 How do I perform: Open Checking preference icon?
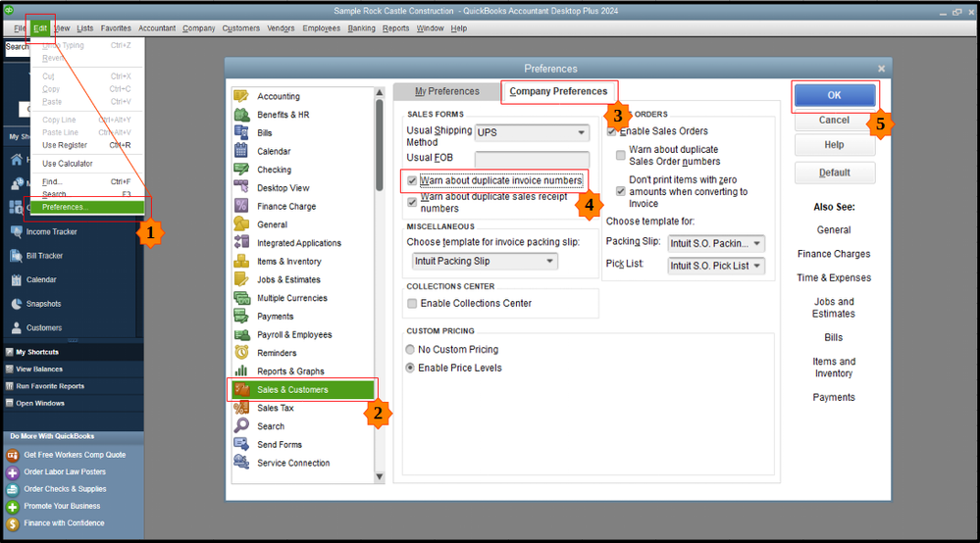pos(241,170)
